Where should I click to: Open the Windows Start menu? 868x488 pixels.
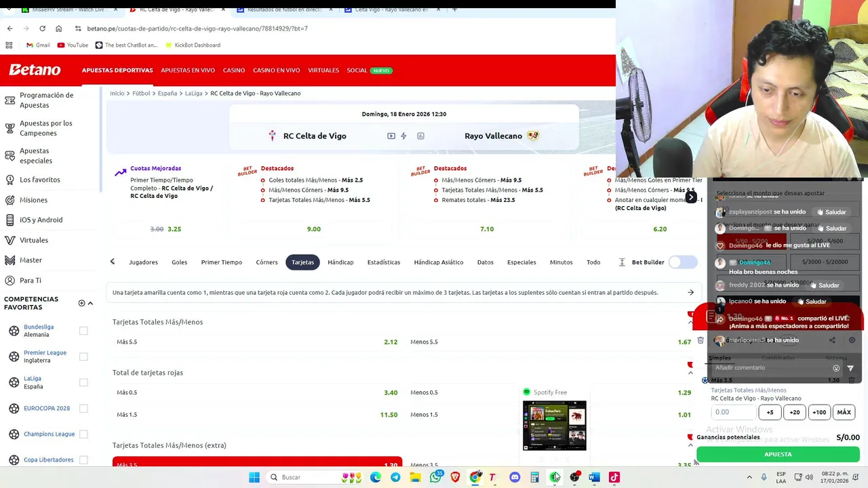[x=254, y=477]
